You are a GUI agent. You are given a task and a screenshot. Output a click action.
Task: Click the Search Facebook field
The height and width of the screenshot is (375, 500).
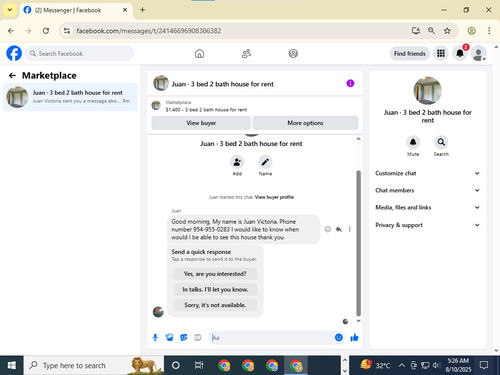tap(80, 53)
